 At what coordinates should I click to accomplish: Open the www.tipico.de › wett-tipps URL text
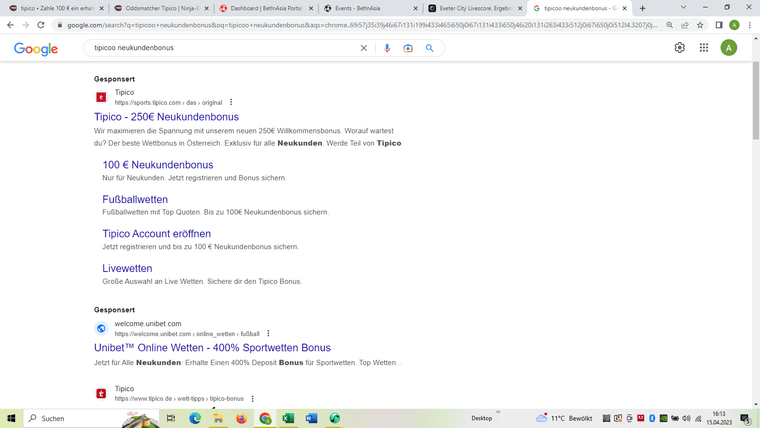pyautogui.click(x=179, y=398)
